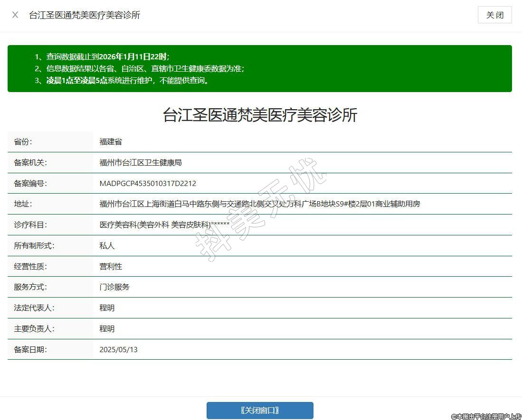Click the 营利性 business nature value
The image size is (522, 420).
click(111, 267)
